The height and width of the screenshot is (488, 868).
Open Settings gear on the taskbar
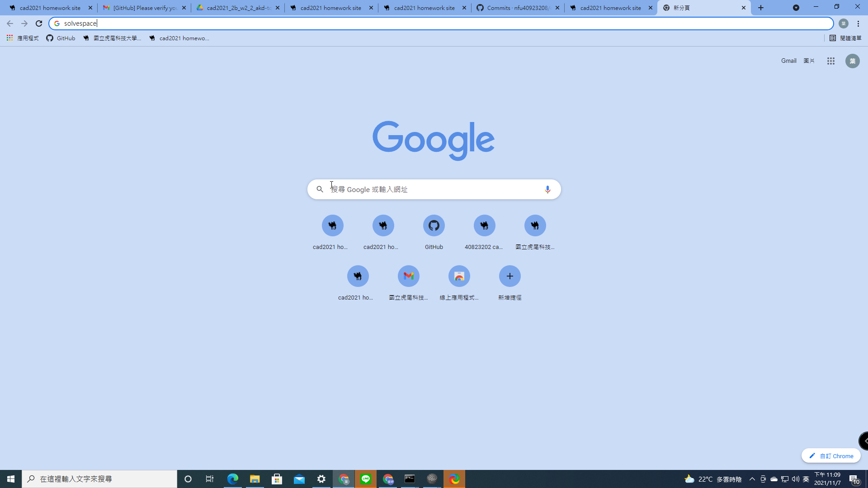point(321,479)
